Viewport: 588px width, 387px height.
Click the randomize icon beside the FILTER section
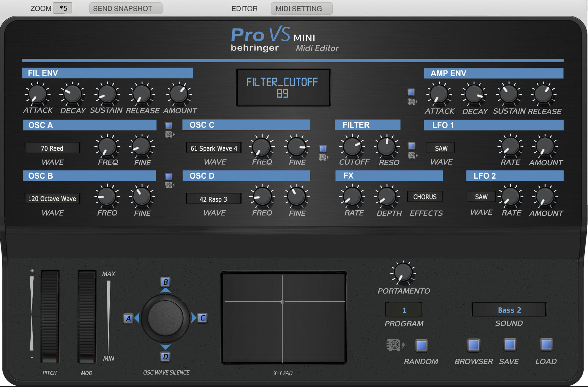(412, 155)
